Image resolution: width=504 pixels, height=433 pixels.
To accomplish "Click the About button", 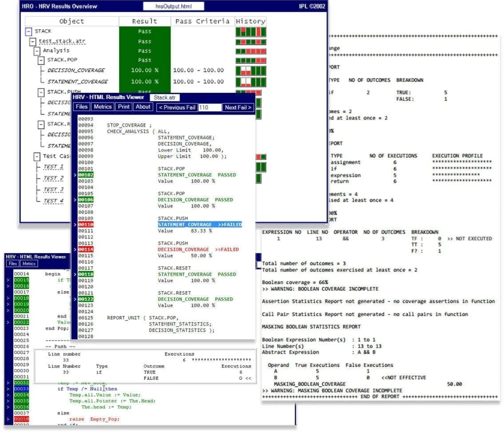I will (x=143, y=107).
